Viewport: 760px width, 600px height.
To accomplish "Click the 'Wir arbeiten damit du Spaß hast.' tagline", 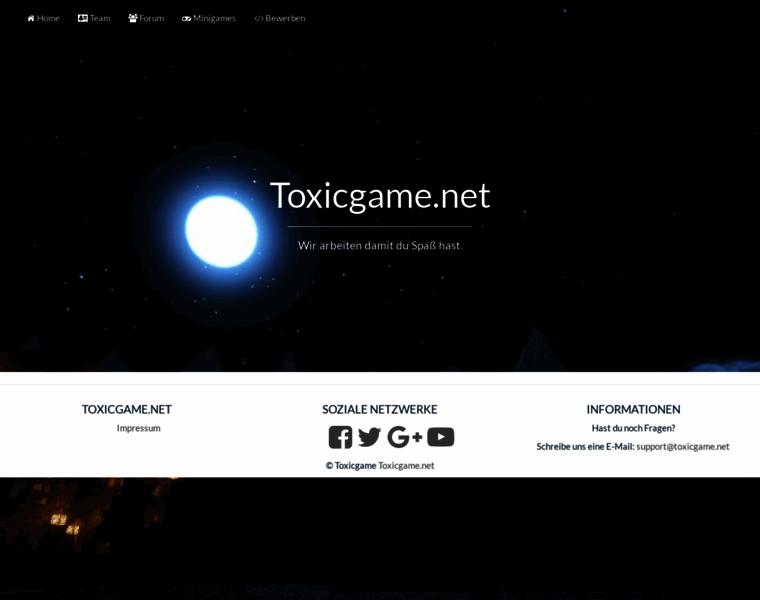I will click(380, 246).
